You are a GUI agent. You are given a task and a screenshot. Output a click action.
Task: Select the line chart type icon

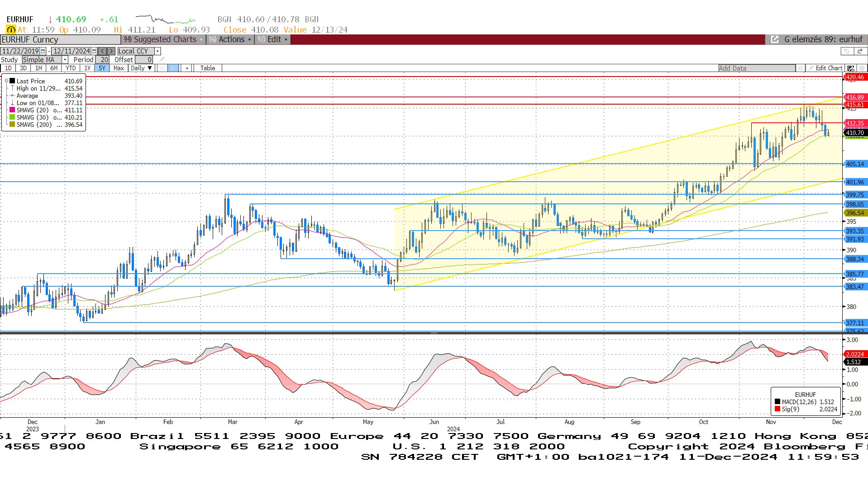tap(162, 68)
